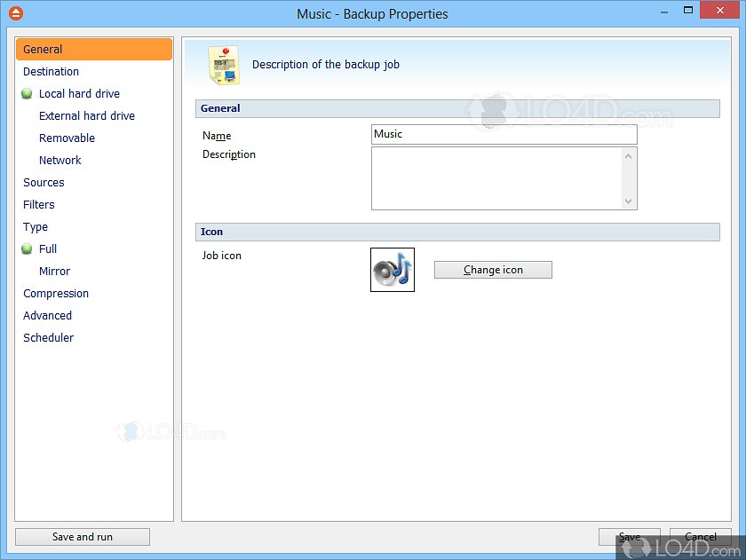The width and height of the screenshot is (746, 560).
Task: Close the Backup Properties window
Action: (x=720, y=10)
